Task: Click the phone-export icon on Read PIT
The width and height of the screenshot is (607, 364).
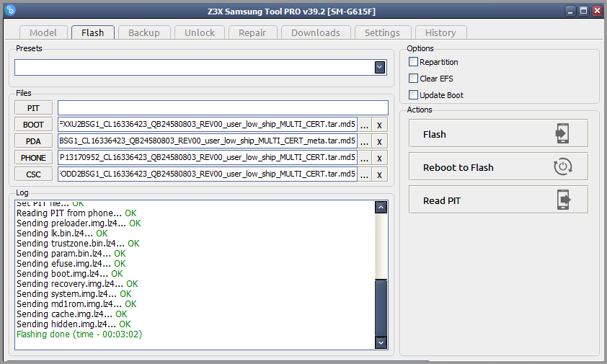Action: pos(564,200)
